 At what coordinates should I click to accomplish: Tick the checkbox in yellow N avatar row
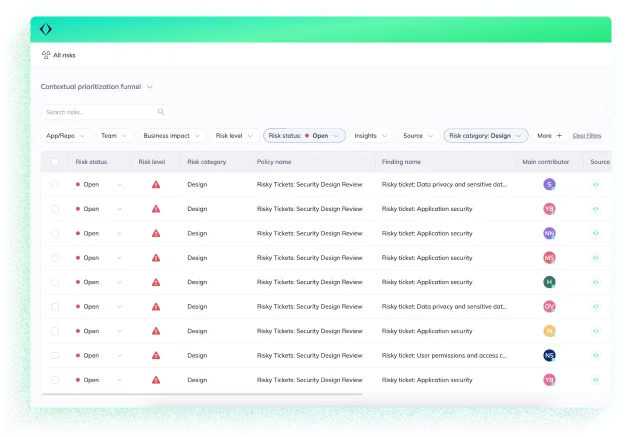coord(55,331)
